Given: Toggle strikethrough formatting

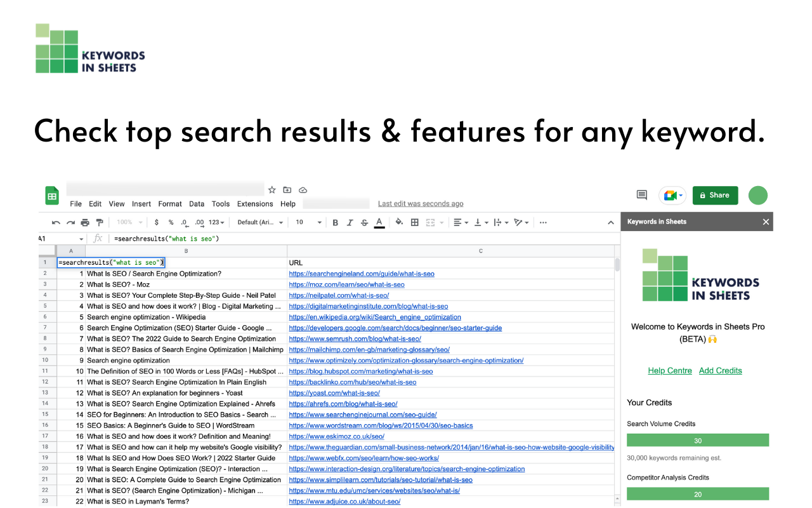Looking at the screenshot, I should (364, 222).
